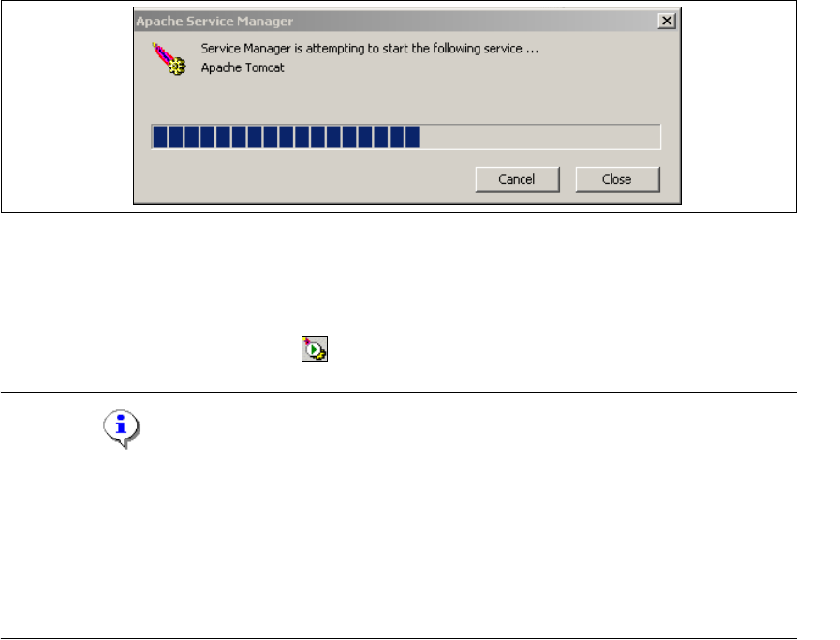Click the green play arrow inside monitor icon

point(314,350)
